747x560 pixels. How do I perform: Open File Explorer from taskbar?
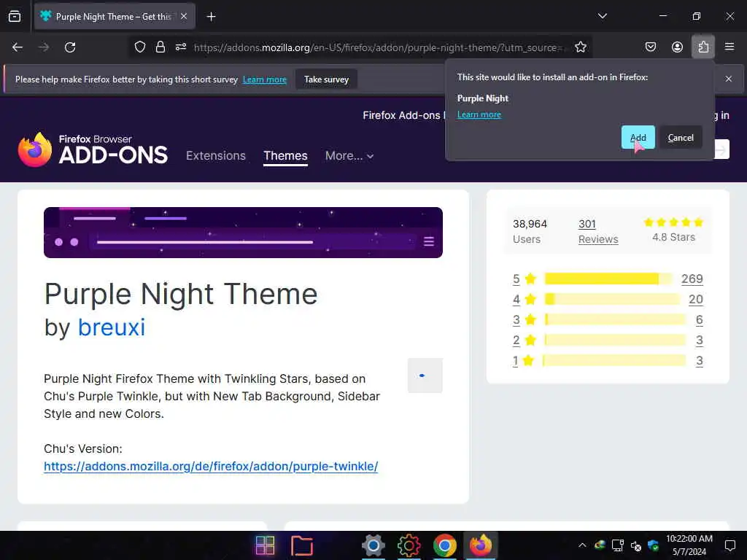click(301, 545)
